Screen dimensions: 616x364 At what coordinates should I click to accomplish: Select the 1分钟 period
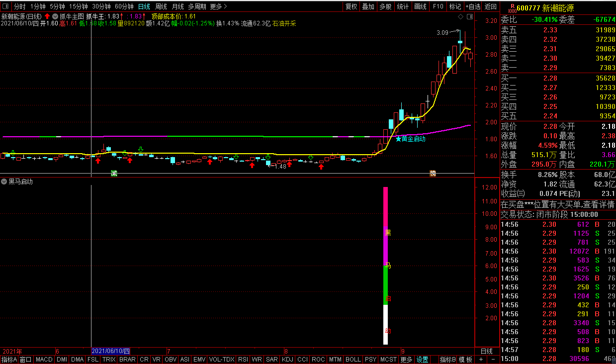coord(38,6)
